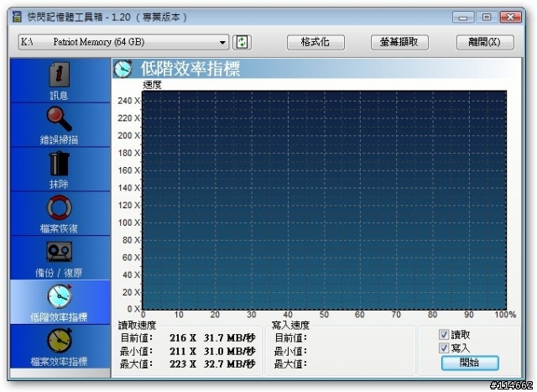537x392 pixels.
Task: Click the 檔案效率指標 sidebar label
Action: click(x=59, y=362)
